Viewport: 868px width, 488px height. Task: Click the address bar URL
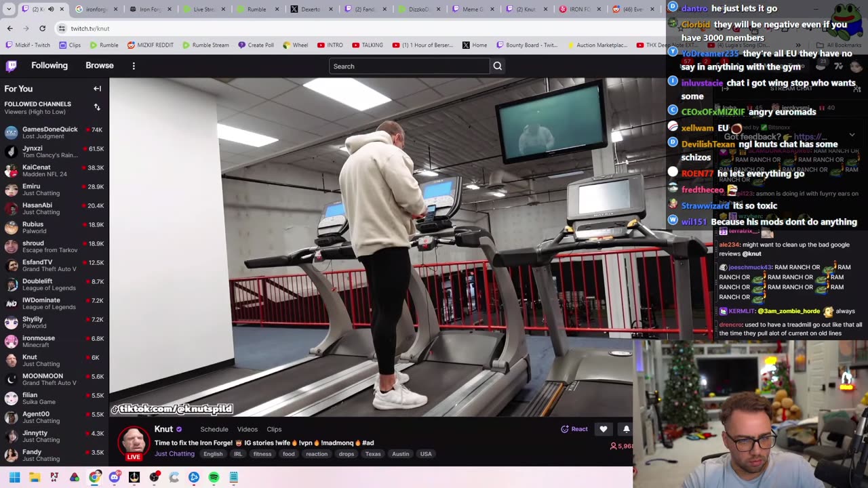point(90,28)
